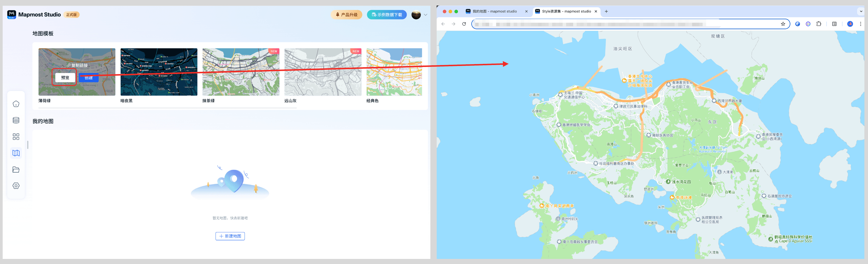Select the 暗夜黑 template thumbnail

tap(159, 72)
